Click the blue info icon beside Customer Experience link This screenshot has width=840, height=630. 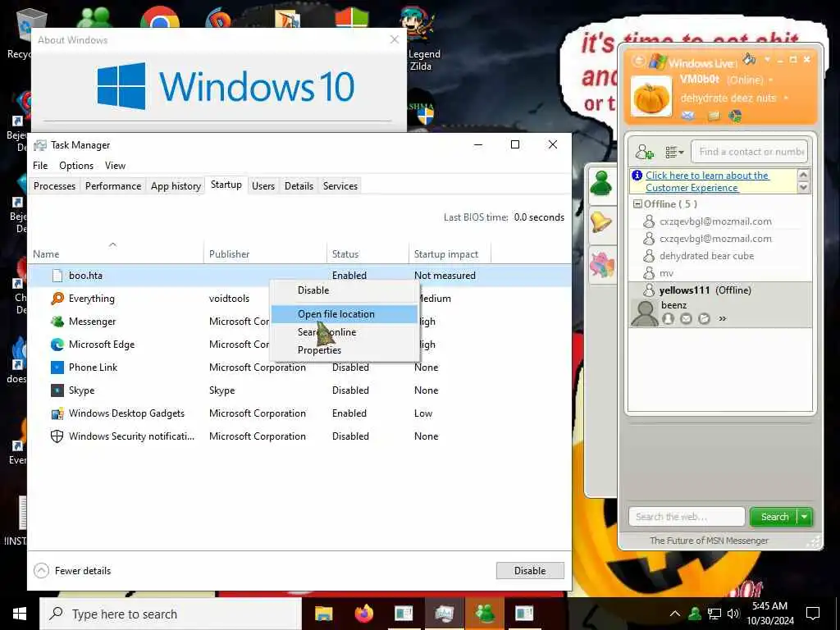pyautogui.click(x=637, y=176)
